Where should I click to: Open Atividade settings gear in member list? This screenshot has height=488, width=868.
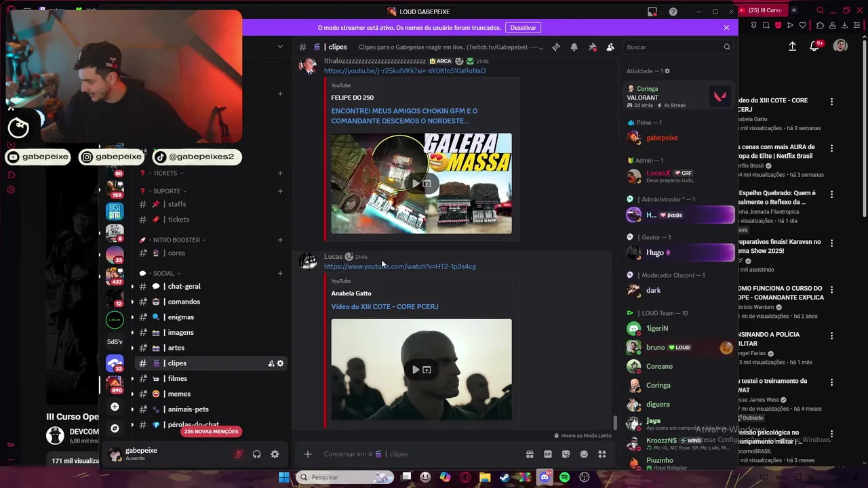(x=667, y=71)
